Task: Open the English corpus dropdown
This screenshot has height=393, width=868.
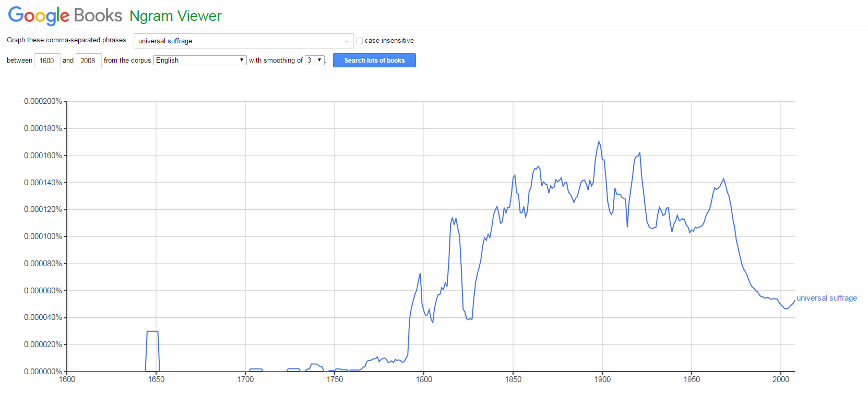Action: [200, 61]
